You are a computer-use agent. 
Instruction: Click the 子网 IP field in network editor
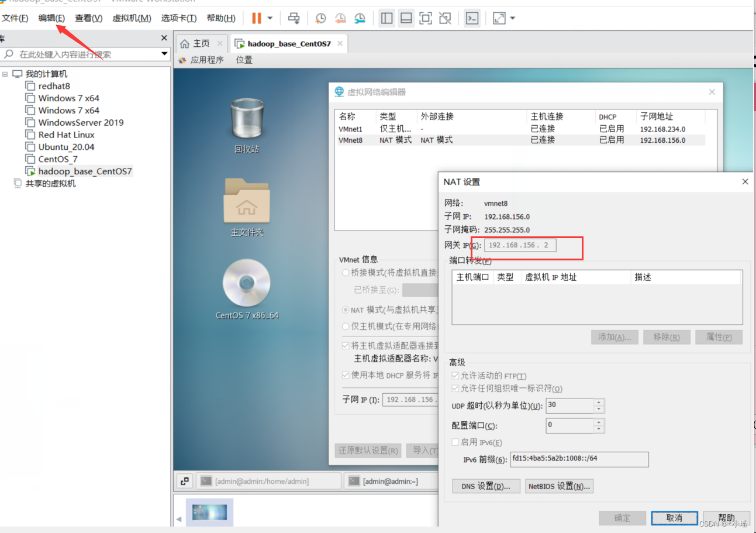(410, 400)
